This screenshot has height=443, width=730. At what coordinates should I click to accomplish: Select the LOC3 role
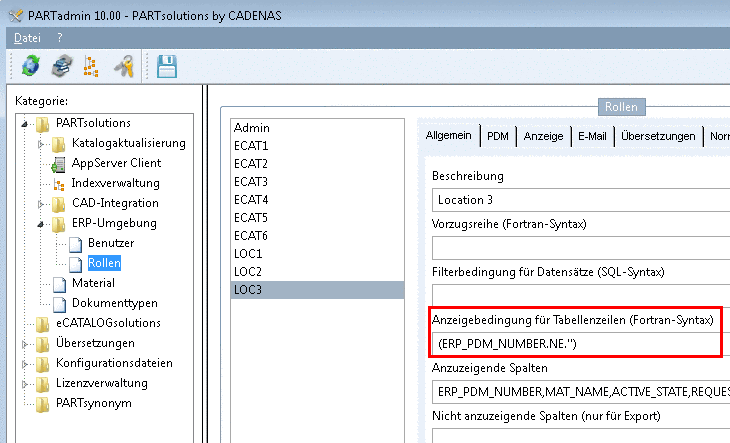[317, 290]
